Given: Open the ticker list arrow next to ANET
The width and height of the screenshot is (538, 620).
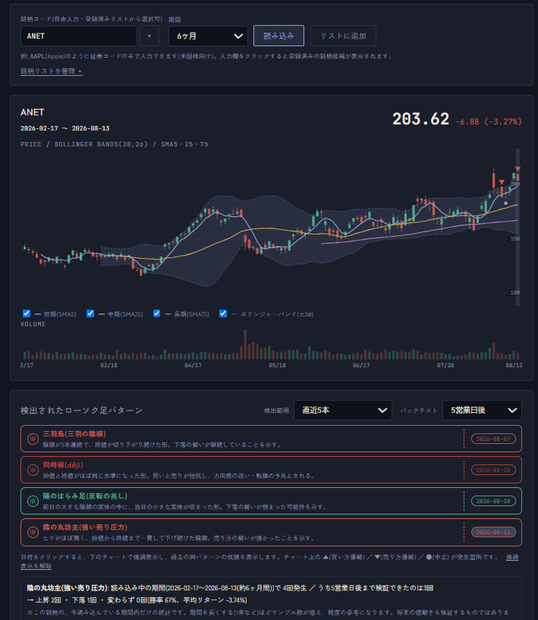Looking at the screenshot, I should point(149,36).
